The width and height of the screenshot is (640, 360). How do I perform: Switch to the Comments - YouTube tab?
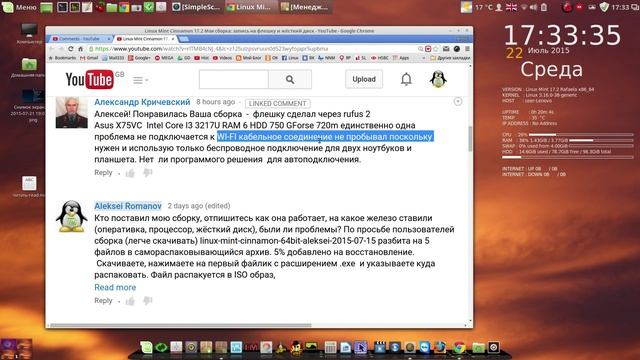click(80, 39)
